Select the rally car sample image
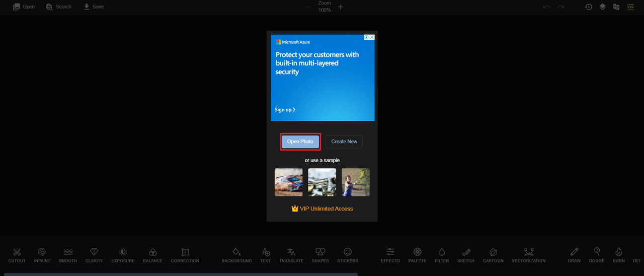Viewport: 644px width, 276px height. 289,182
